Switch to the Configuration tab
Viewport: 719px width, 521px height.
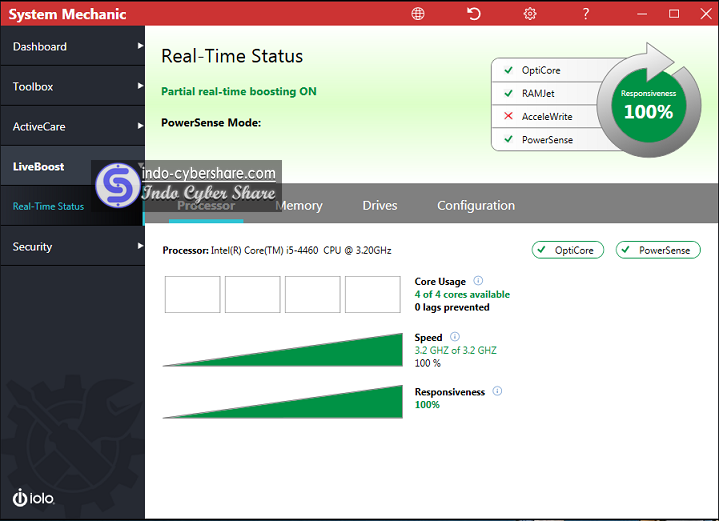476,205
